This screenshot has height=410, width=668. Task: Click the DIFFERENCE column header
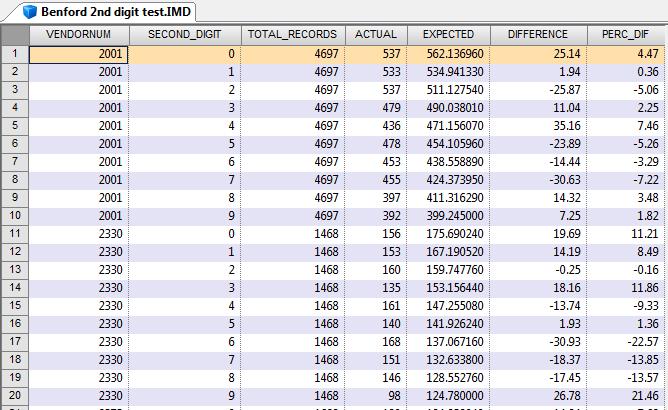click(x=538, y=35)
